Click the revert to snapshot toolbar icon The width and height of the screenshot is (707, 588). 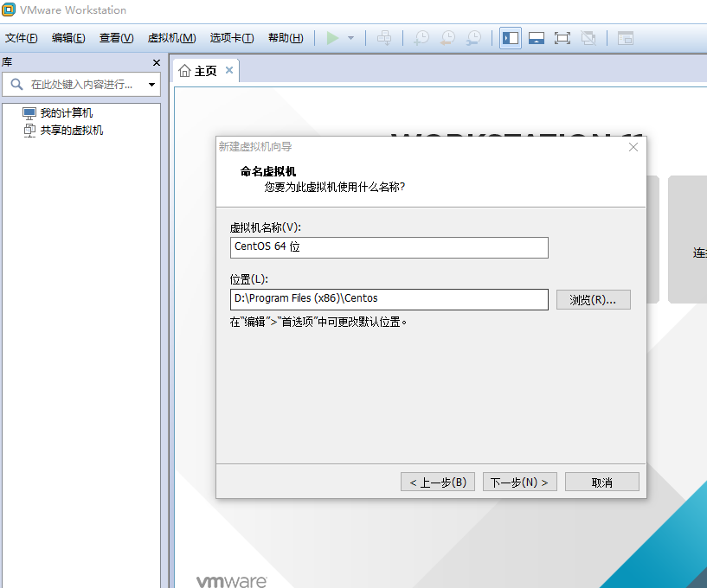pos(447,38)
